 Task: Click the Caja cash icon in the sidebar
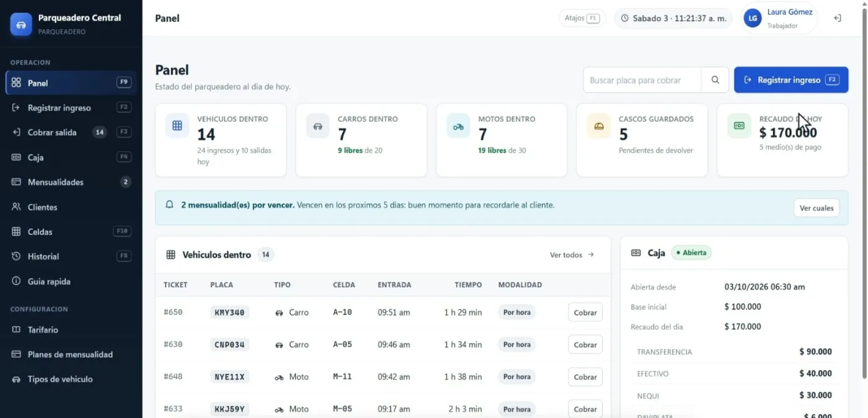point(17,157)
